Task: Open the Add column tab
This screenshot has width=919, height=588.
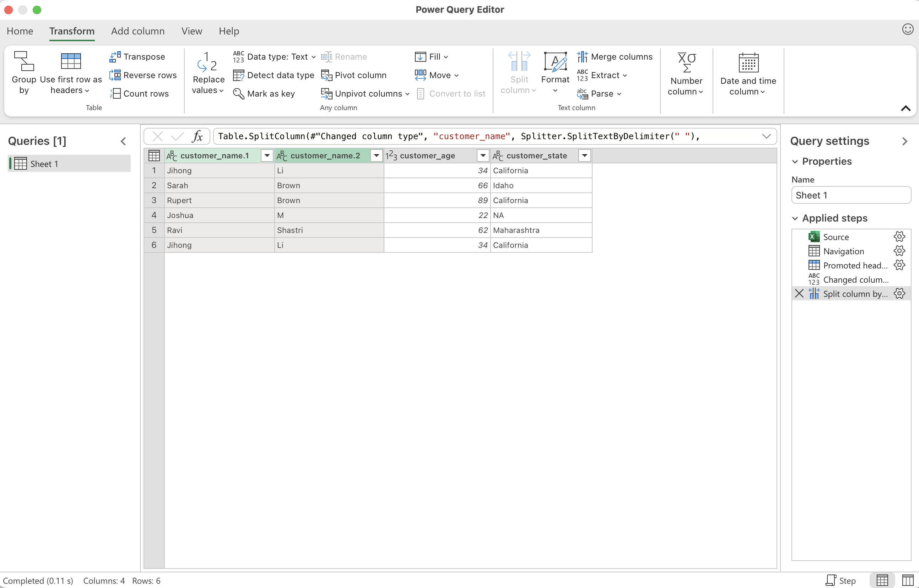Action: tap(137, 31)
